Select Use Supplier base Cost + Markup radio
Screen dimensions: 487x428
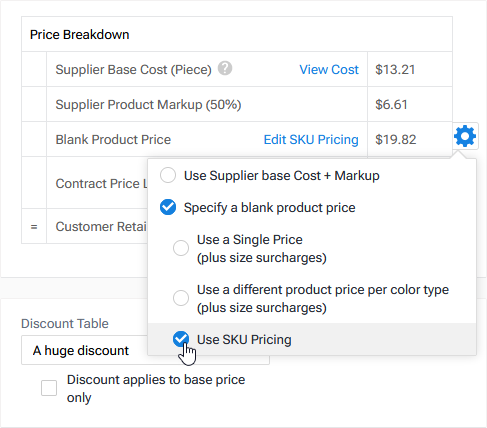coord(168,175)
